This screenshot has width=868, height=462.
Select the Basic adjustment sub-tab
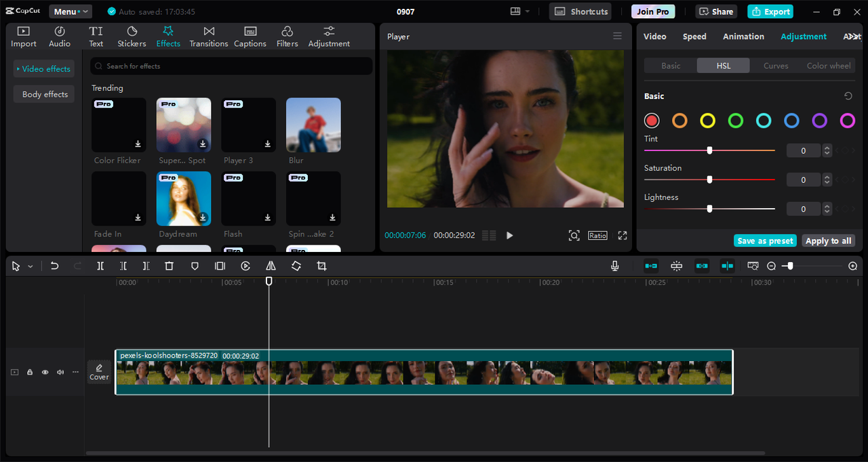pyautogui.click(x=671, y=66)
